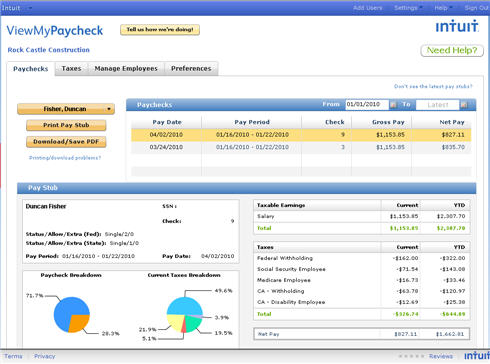
Task: Click the green 19.5% taxes pie slice
Action: pyautogui.click(x=193, y=323)
